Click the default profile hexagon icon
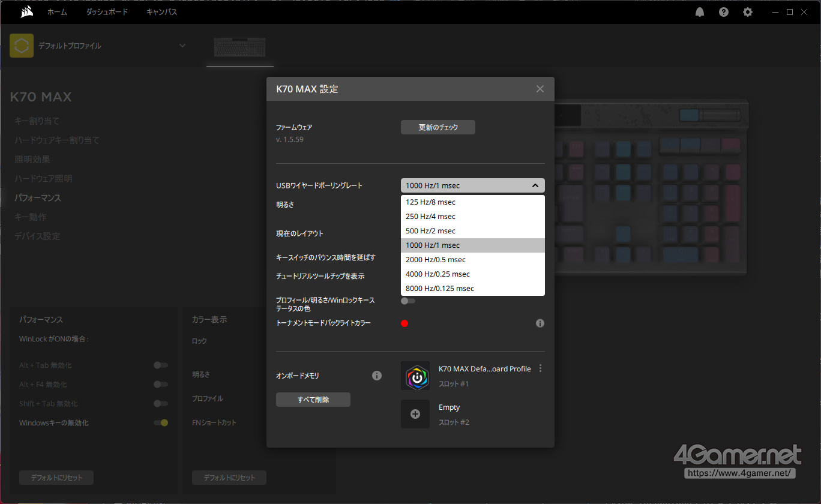This screenshot has height=504, width=821. click(22, 46)
